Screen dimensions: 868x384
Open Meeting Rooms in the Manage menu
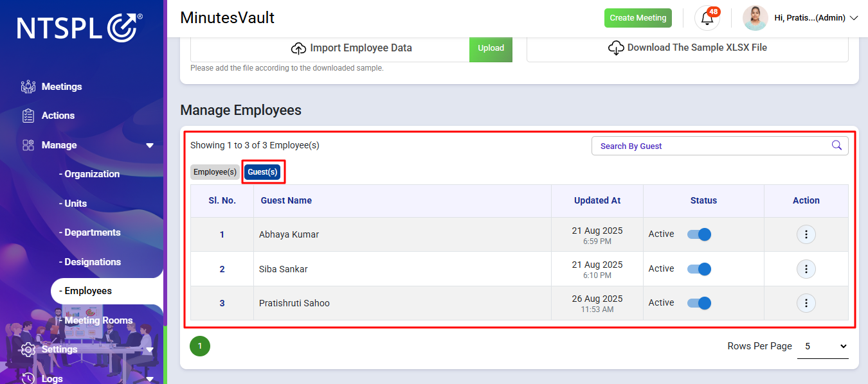tap(96, 320)
